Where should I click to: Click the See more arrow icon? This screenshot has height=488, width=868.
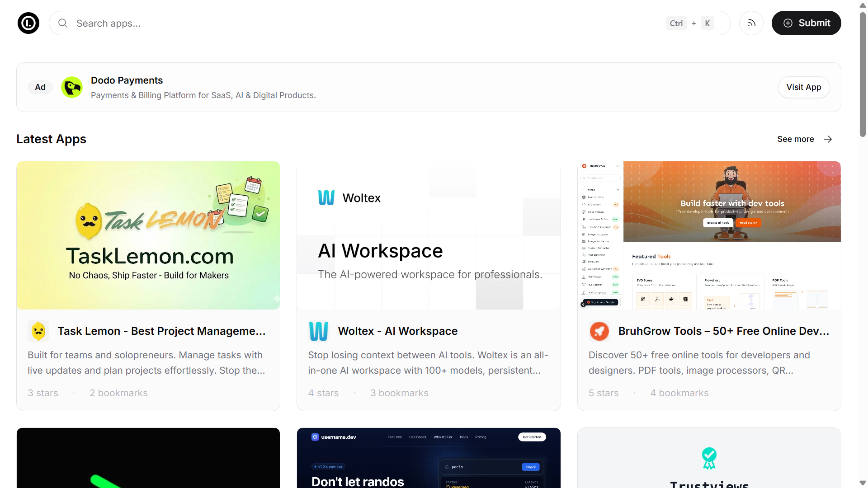(x=828, y=139)
